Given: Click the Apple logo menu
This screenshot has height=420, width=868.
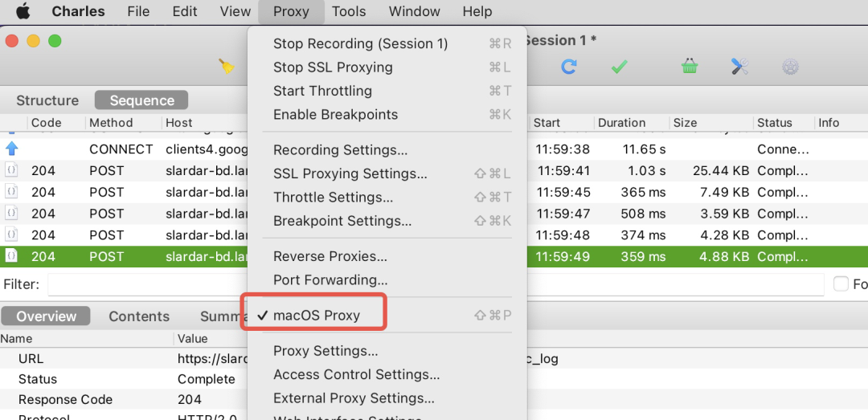Looking at the screenshot, I should [x=23, y=11].
